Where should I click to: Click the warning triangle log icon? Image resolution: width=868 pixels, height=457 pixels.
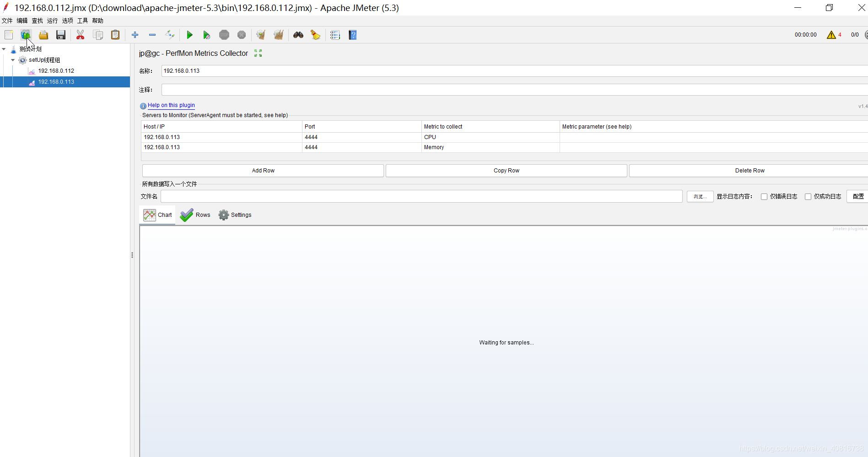point(831,35)
